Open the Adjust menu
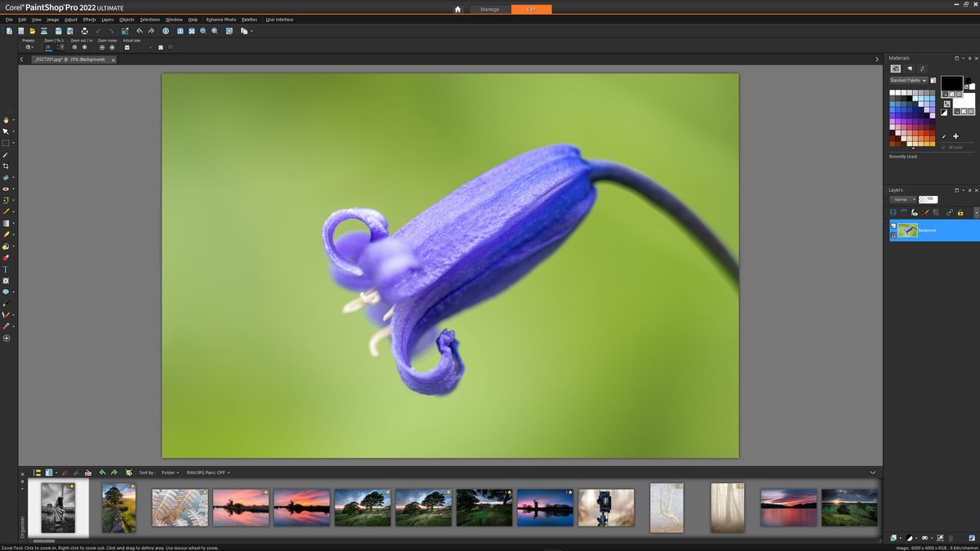This screenshot has width=980, height=551. [71, 20]
